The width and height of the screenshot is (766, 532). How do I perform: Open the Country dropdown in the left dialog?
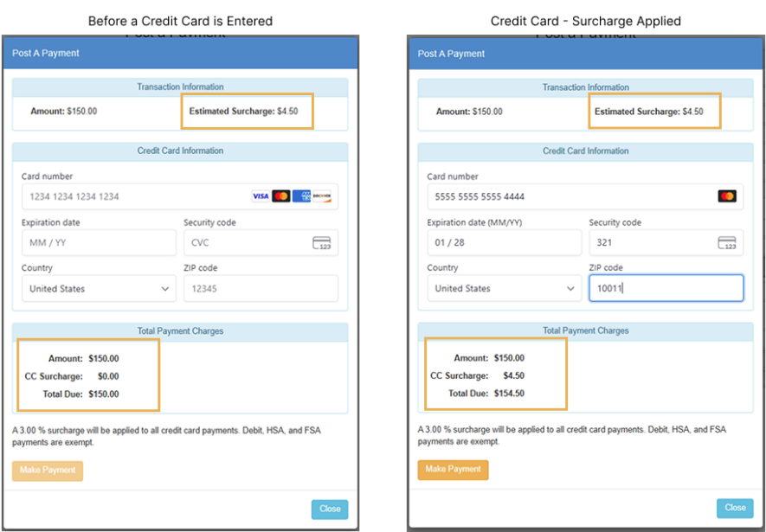100,288
